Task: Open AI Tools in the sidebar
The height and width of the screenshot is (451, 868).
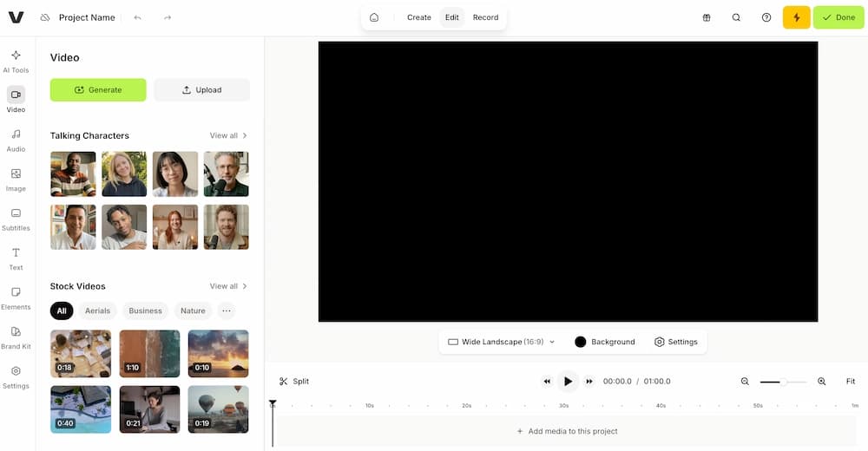Action: click(16, 62)
